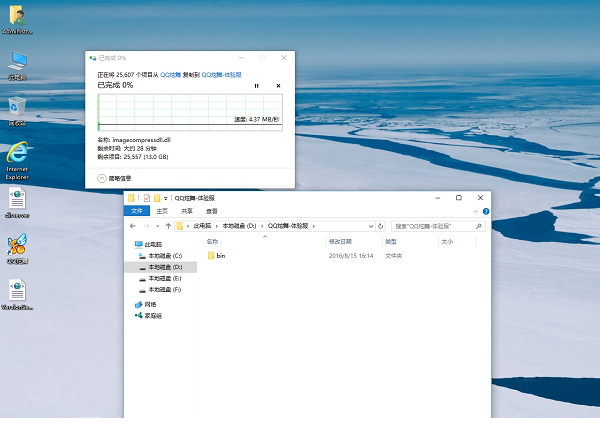
Task: Launch Internet Explorer from the desktop
Action: pos(17,161)
